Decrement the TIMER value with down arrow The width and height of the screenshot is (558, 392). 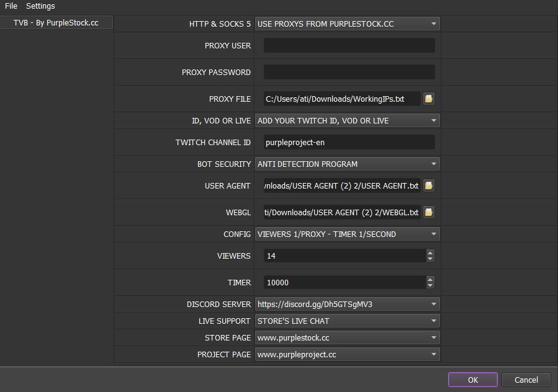tap(430, 285)
